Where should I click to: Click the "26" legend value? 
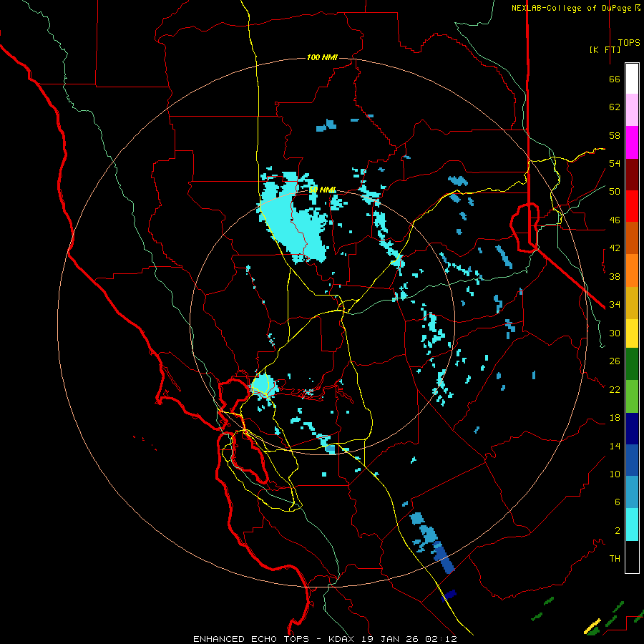(x=615, y=361)
